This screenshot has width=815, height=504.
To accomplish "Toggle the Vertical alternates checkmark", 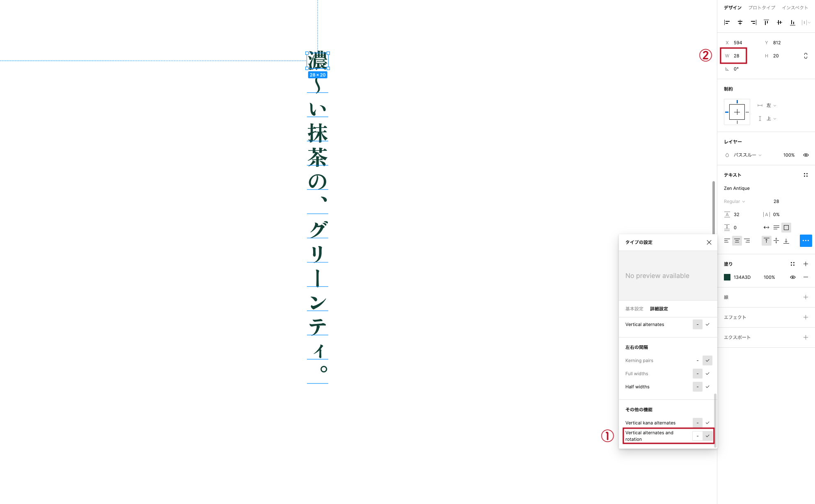I will coord(707,324).
